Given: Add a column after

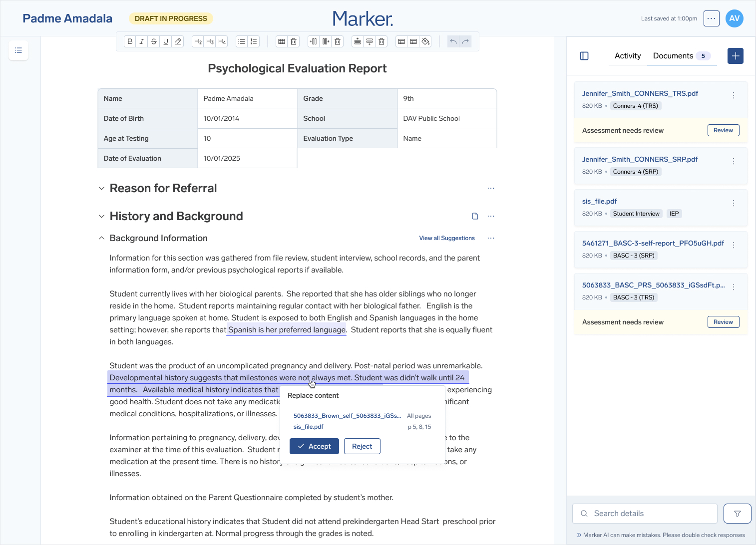Looking at the screenshot, I should [326, 41].
